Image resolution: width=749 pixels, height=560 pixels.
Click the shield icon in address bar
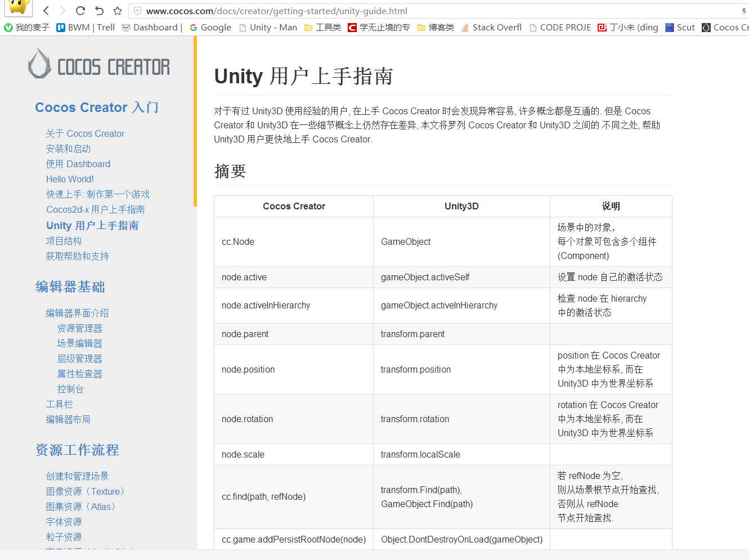click(138, 11)
